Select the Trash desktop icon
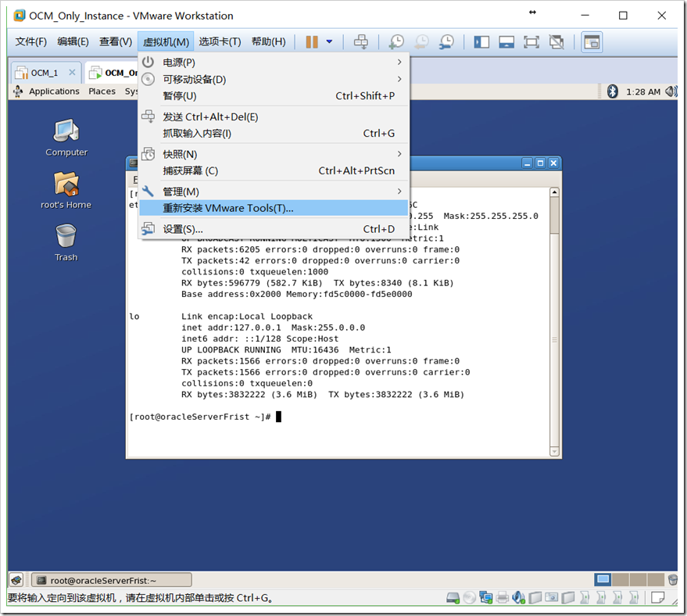The width and height of the screenshot is (687, 616). pos(66,242)
